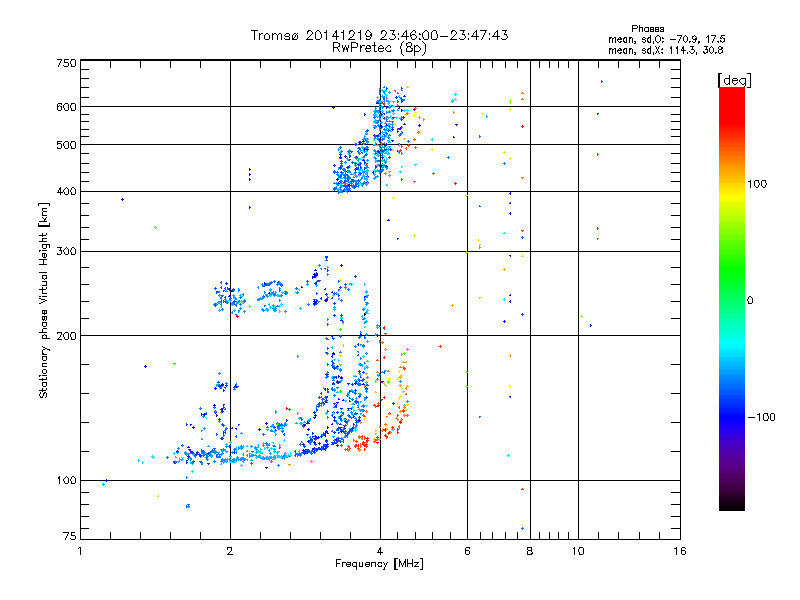Click the "300" height axis tick label

(66, 252)
